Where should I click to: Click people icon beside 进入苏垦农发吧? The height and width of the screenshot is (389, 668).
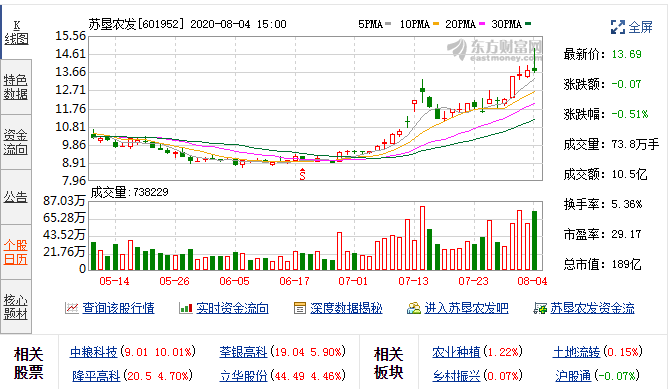414,308
